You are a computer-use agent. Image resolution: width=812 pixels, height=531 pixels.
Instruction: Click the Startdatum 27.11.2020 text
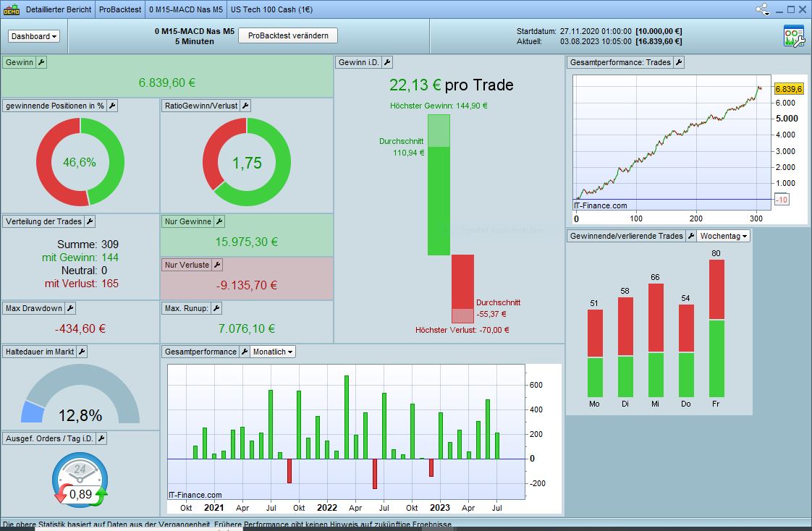599,32
